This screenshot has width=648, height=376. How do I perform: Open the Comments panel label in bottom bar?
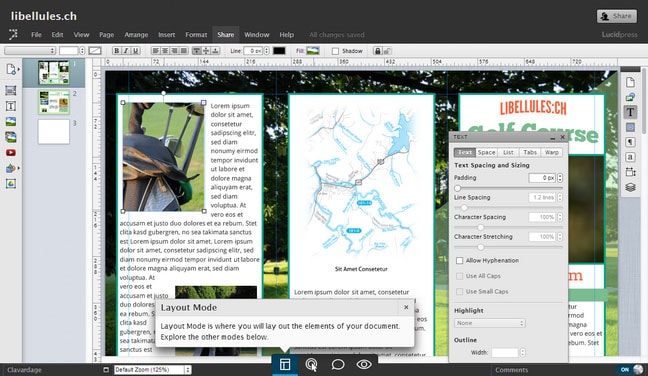(x=512, y=370)
